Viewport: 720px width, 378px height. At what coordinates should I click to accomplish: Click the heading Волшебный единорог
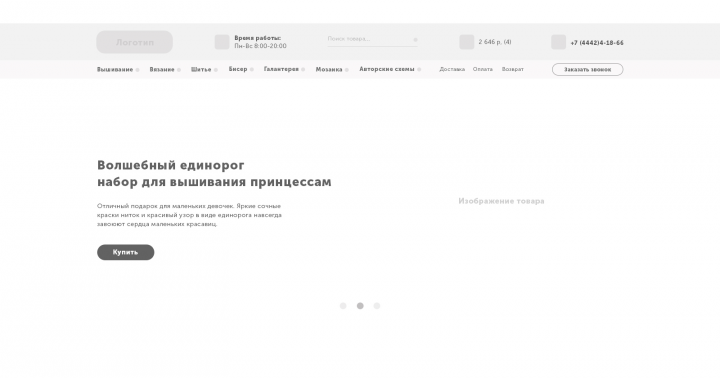click(171, 165)
